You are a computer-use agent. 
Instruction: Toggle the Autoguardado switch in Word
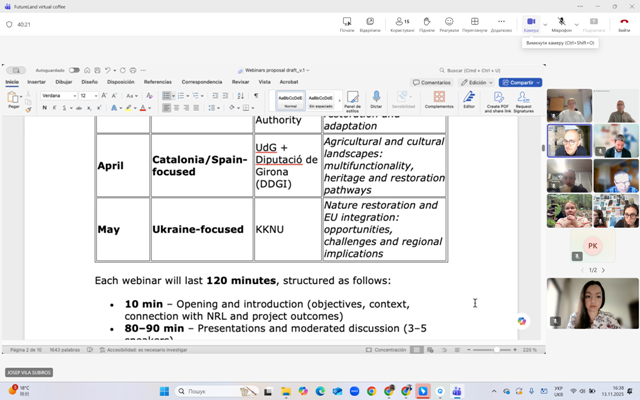73,70
